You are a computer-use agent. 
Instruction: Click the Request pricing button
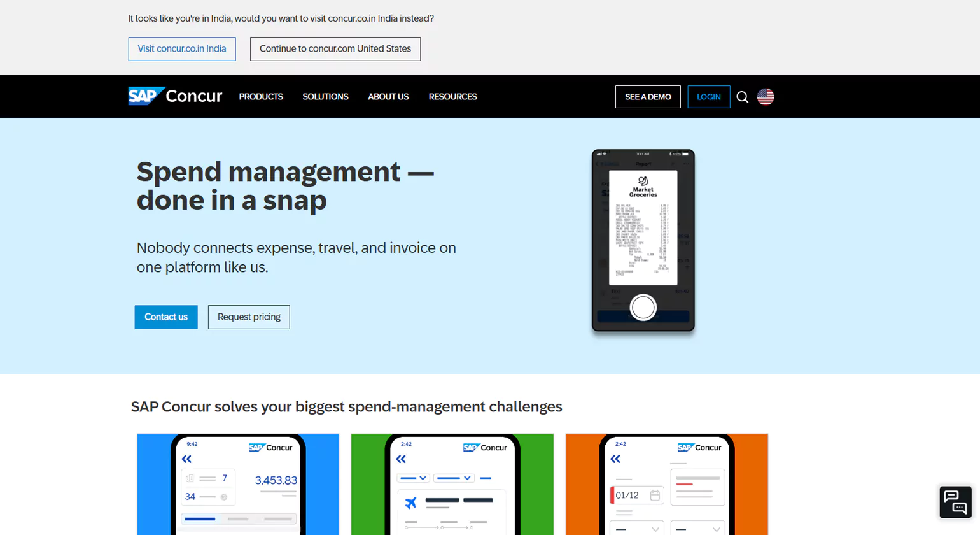point(249,317)
